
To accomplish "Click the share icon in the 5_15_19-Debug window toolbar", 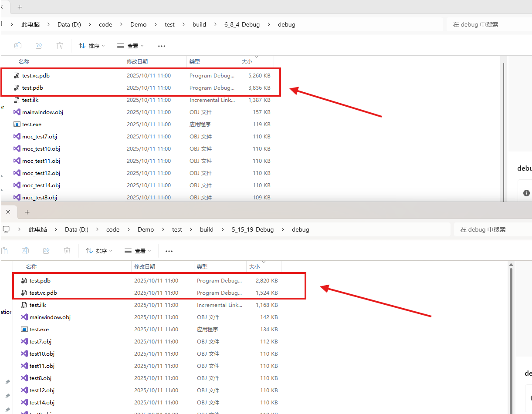I will coord(46,251).
